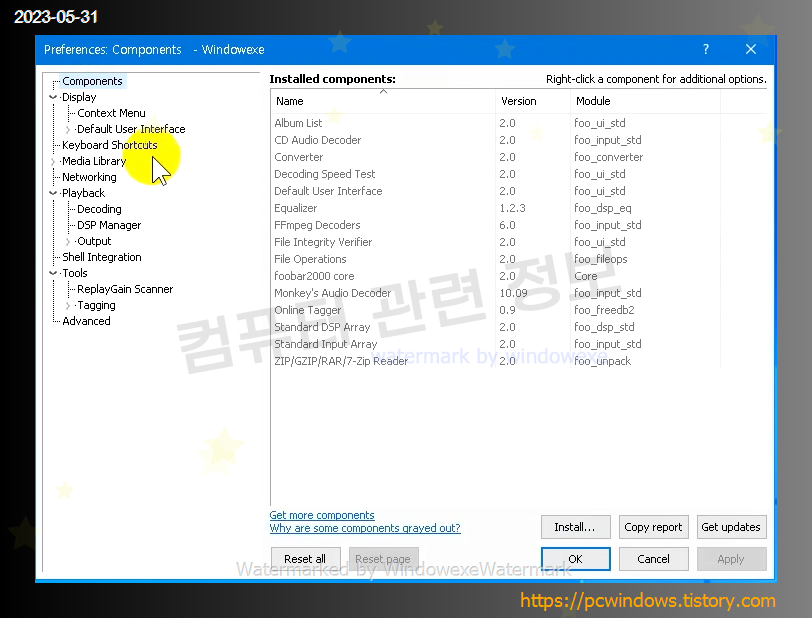Collapse the Tools tree node
Viewport: 812px width, 618px height.
click(x=53, y=274)
